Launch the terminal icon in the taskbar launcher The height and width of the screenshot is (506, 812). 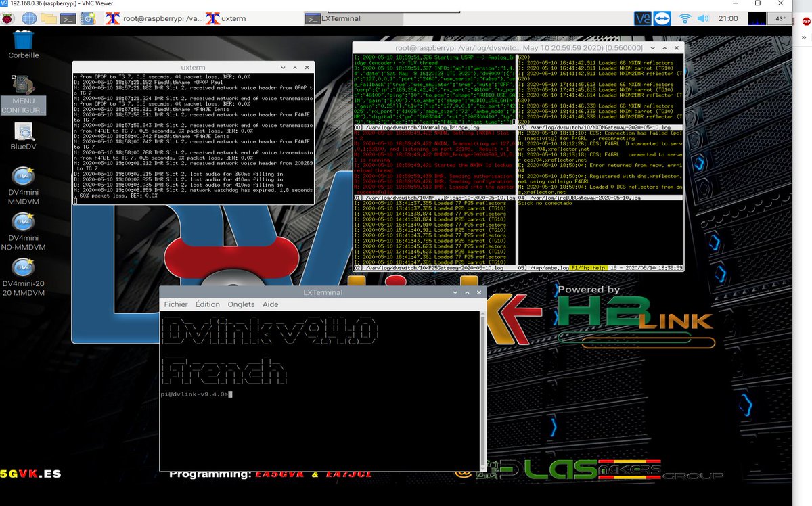coord(68,18)
